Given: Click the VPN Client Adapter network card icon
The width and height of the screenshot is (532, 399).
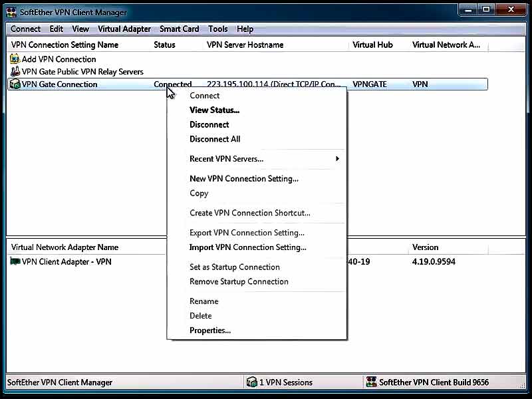Looking at the screenshot, I should 15,261.
